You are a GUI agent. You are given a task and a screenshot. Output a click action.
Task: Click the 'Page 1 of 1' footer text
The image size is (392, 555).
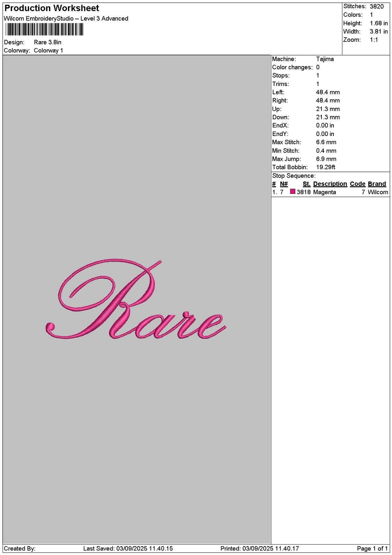[372, 549]
